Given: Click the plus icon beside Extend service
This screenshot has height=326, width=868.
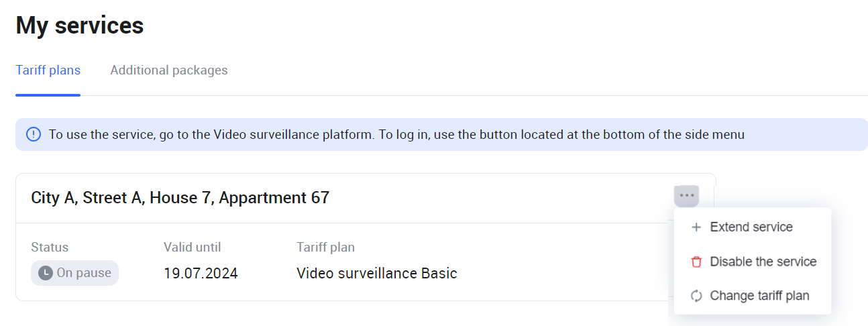Looking at the screenshot, I should click(x=696, y=227).
